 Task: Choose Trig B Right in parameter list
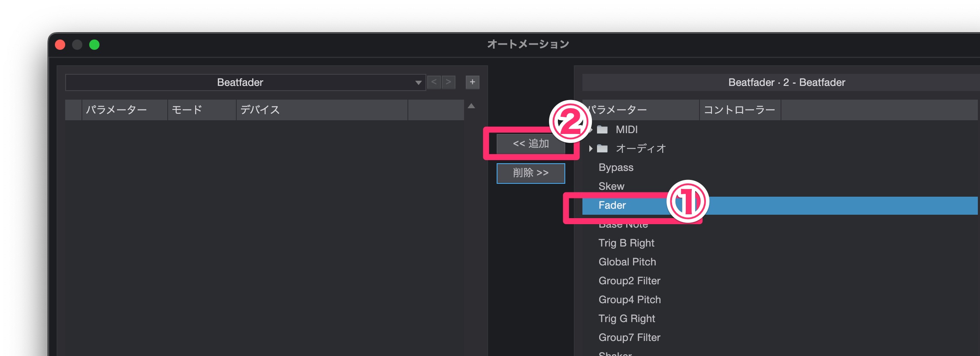[626, 243]
